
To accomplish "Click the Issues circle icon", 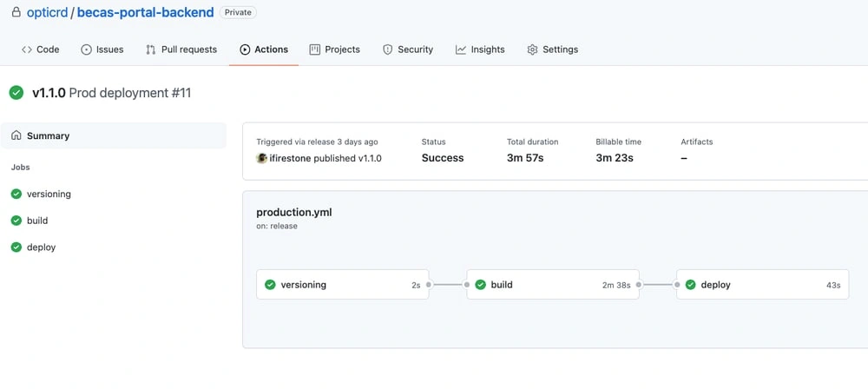I will point(86,49).
